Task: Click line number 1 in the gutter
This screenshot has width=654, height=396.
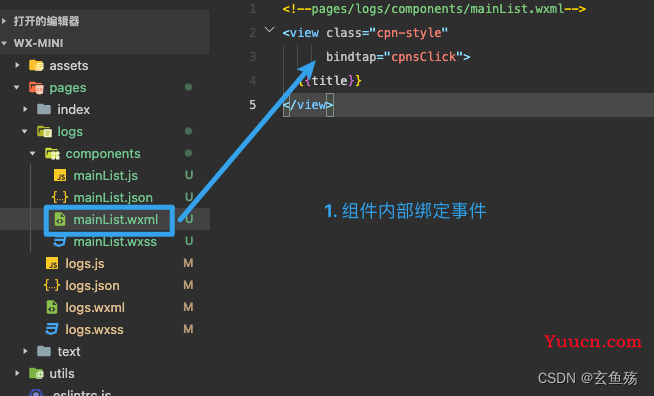Action: (253, 9)
